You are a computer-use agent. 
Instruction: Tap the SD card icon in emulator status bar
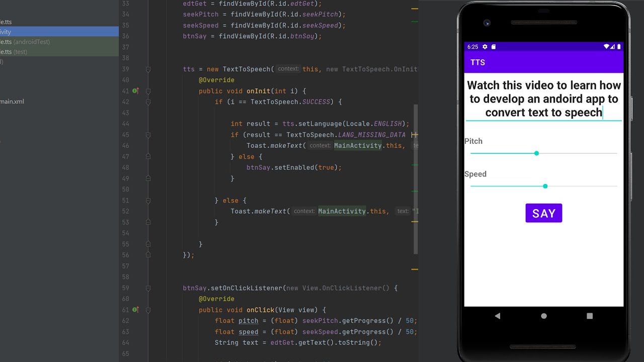[x=493, y=47]
